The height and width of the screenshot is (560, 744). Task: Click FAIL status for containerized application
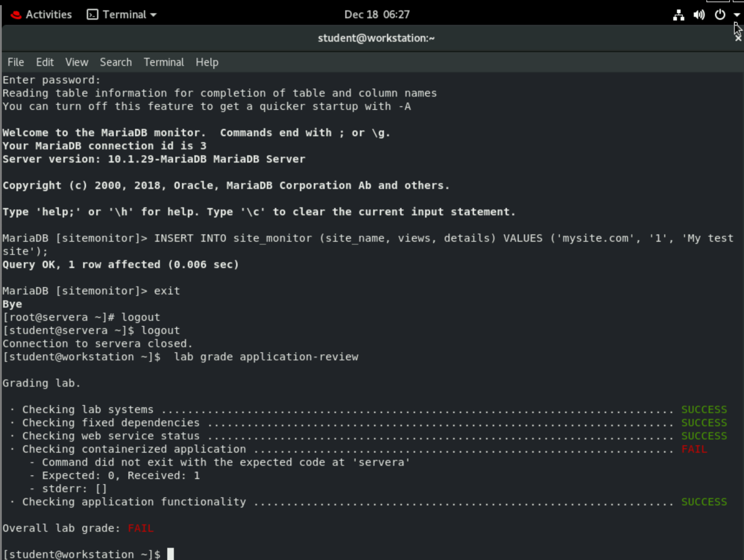click(694, 449)
